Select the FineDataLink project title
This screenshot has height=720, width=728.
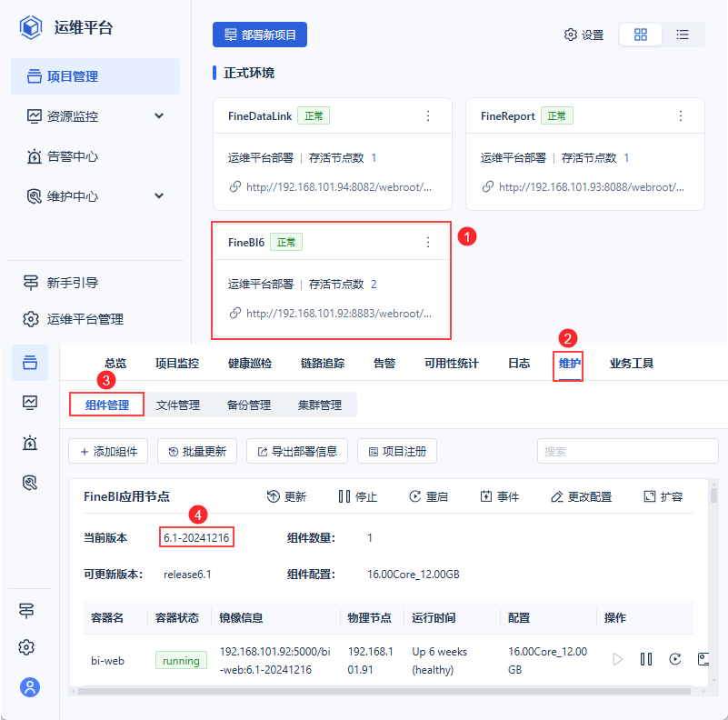[260, 116]
